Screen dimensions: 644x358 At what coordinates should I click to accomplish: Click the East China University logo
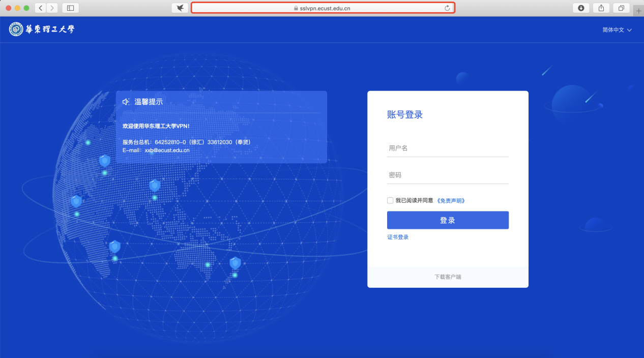(x=42, y=29)
